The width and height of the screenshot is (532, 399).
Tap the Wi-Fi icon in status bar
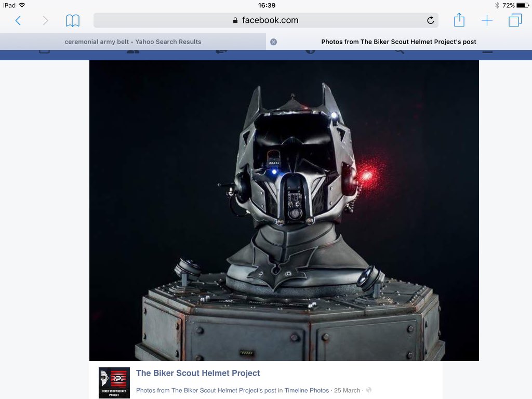click(x=22, y=5)
